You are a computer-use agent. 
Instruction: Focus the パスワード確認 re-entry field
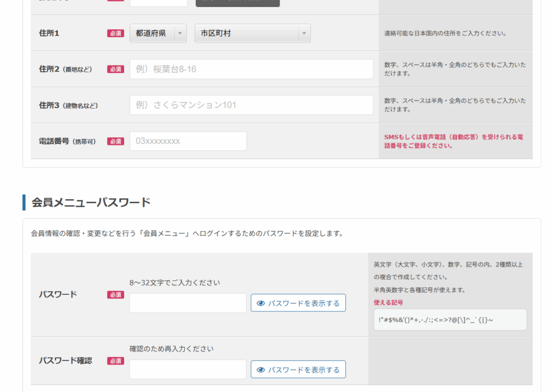pos(188,370)
